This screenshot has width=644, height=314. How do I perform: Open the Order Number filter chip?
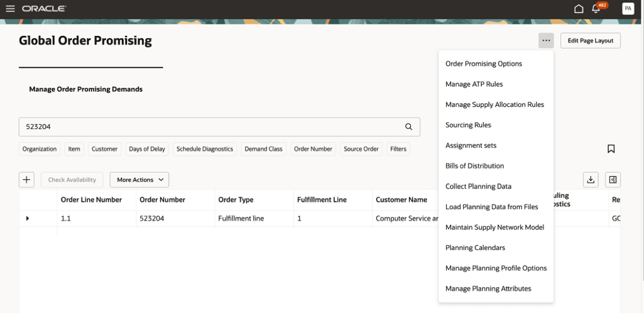(x=313, y=149)
